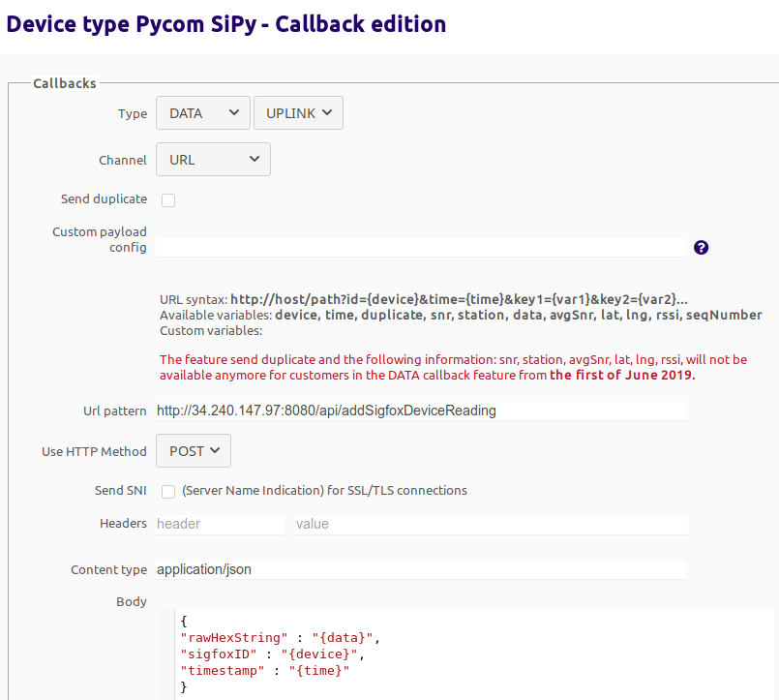Image resolution: width=779 pixels, height=700 pixels.
Task: Click the header value input field
Action: (x=491, y=524)
